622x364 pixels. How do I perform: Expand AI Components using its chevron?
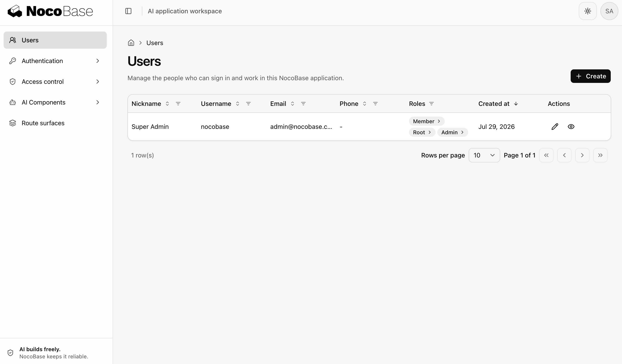click(x=98, y=102)
